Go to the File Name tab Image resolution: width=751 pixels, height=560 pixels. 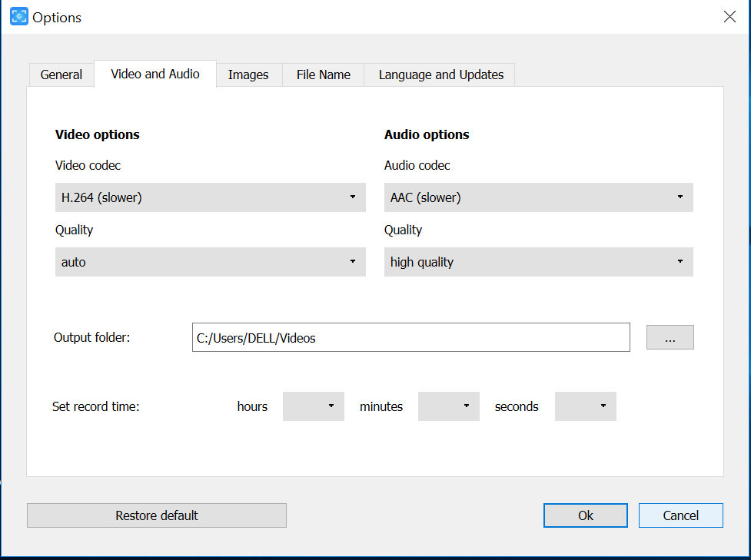coord(324,75)
